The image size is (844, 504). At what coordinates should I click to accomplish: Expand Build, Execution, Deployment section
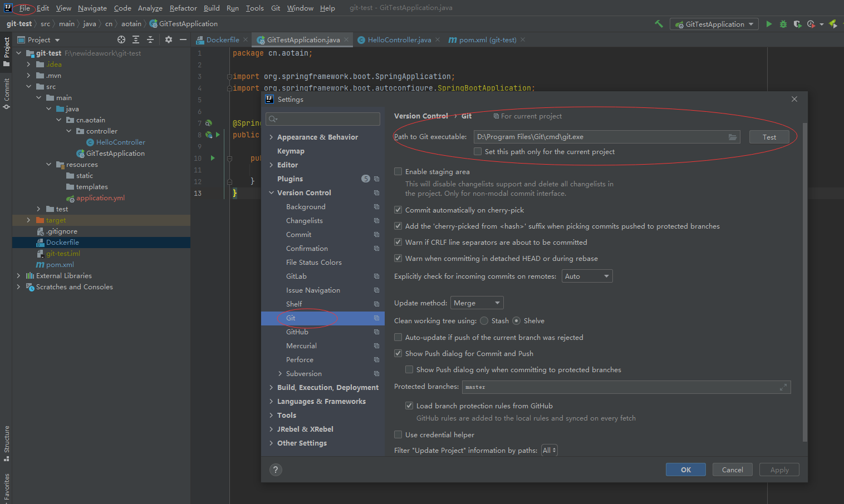[271, 387]
